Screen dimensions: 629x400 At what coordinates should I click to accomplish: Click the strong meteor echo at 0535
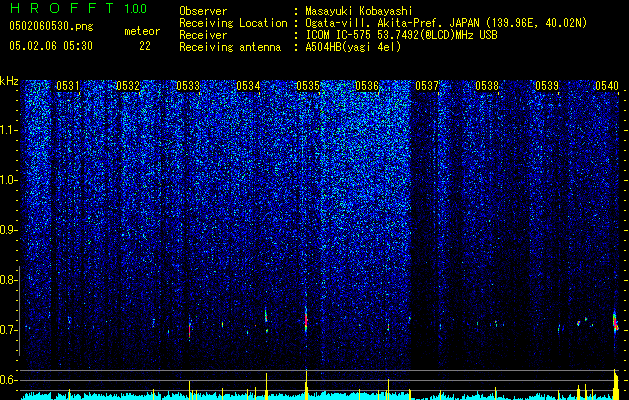tap(306, 320)
